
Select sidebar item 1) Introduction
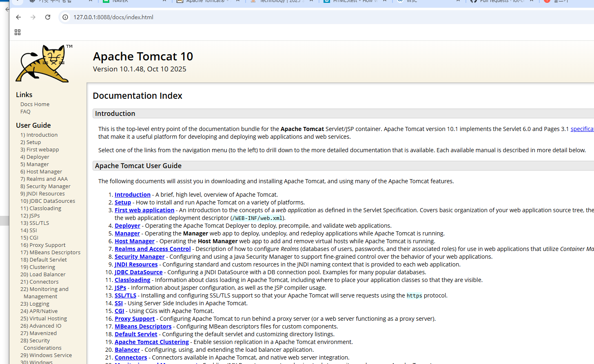point(39,135)
